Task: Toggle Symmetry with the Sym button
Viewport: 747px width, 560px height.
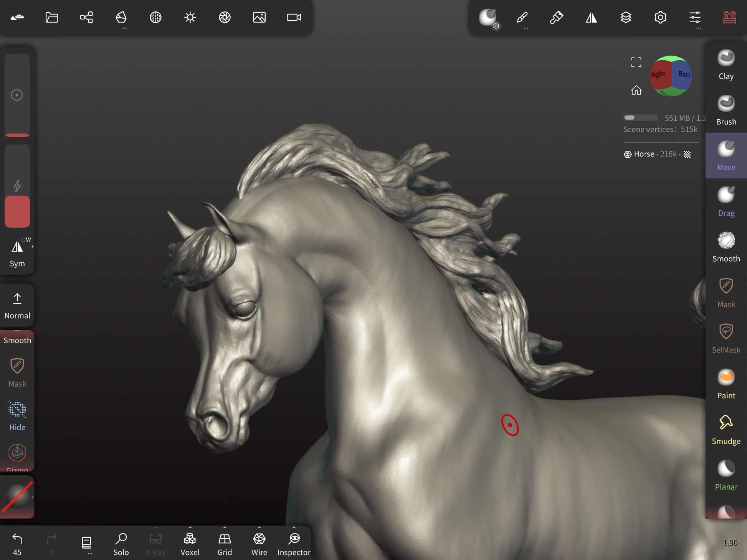Action: (x=17, y=253)
